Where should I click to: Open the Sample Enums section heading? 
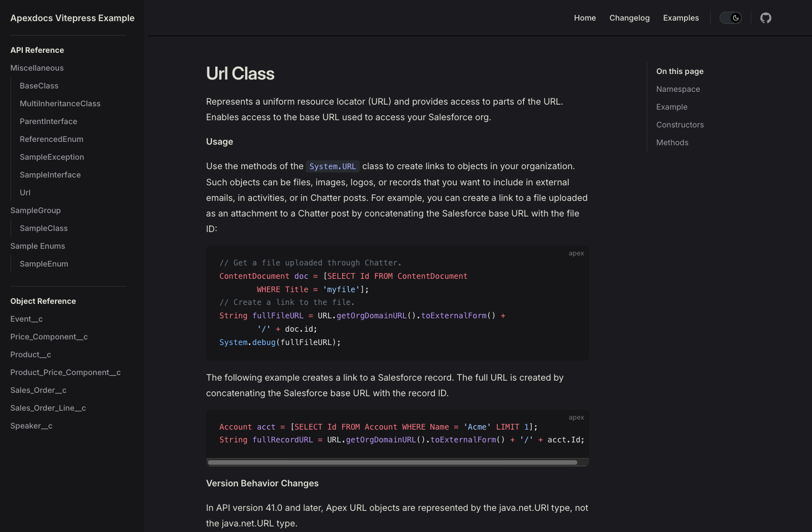coord(38,246)
